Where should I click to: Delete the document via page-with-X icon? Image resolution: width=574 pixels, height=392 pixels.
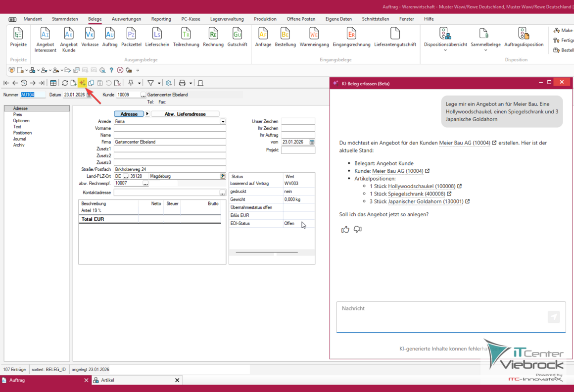(x=117, y=83)
